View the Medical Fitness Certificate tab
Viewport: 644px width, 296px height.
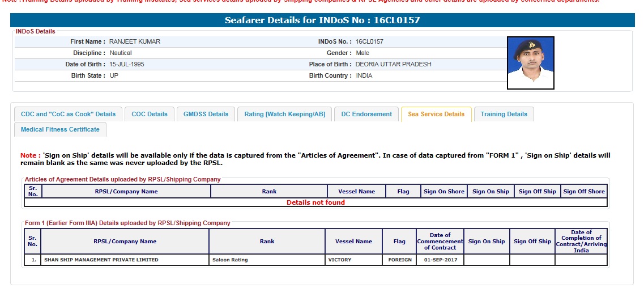click(60, 129)
